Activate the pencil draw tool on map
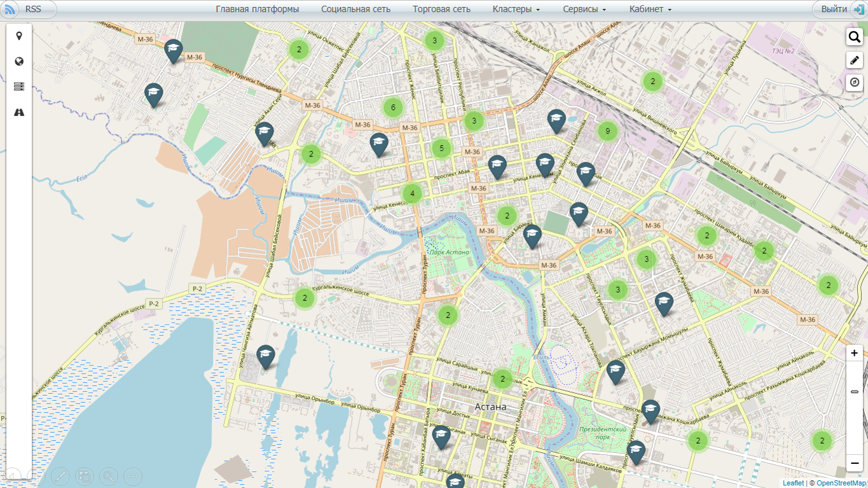The height and width of the screenshot is (488, 868). click(x=854, y=60)
